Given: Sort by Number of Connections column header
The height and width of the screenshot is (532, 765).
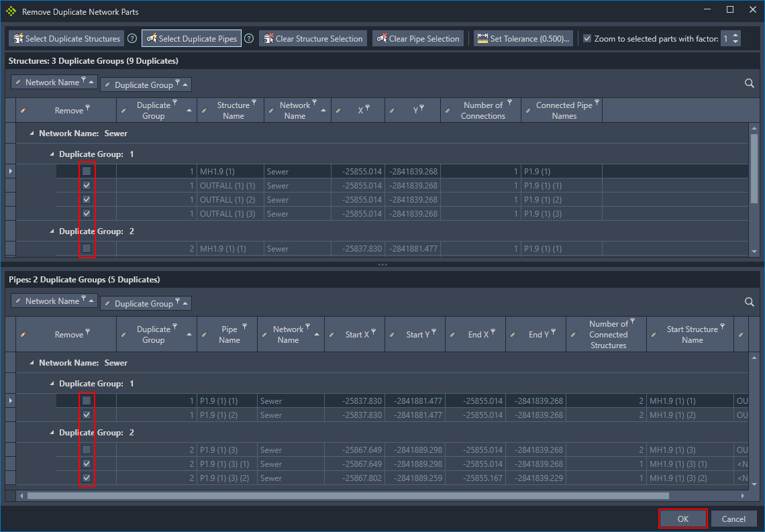Looking at the screenshot, I should (x=480, y=110).
